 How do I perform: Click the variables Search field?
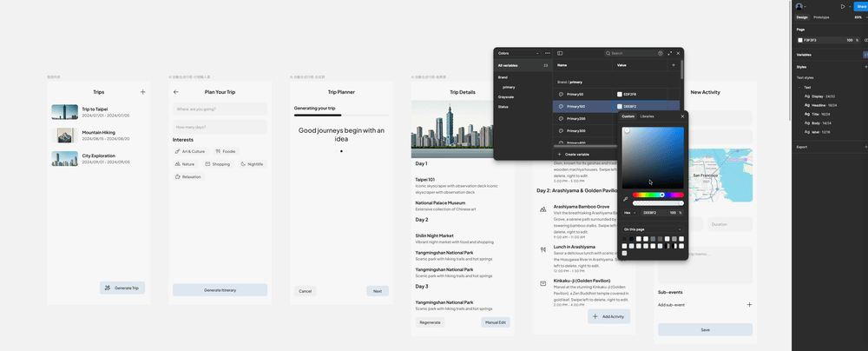click(x=635, y=53)
